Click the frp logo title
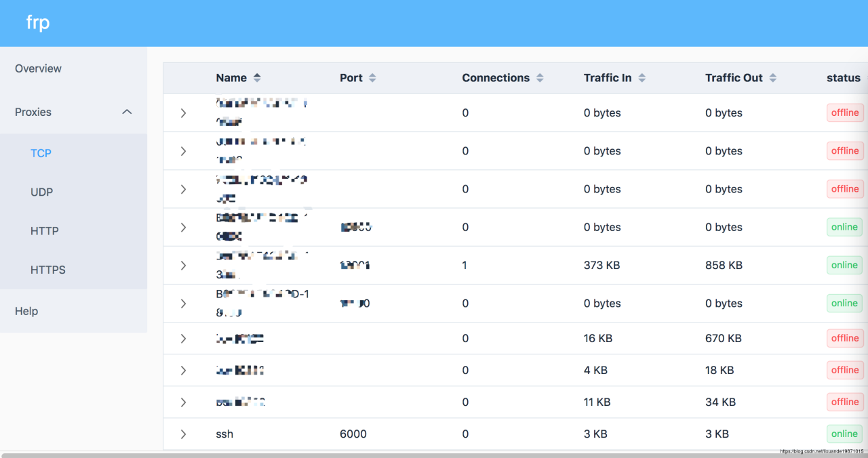Screen dimensions: 868x458 [x=38, y=22]
